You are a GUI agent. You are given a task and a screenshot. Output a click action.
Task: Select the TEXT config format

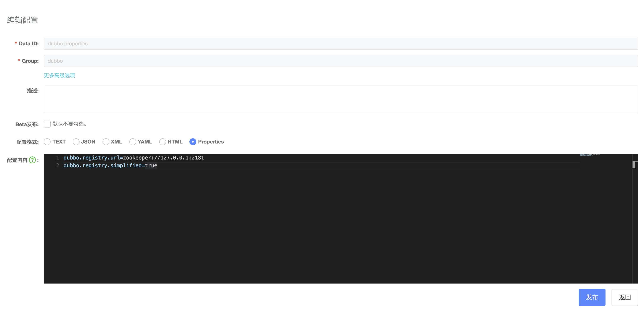(x=47, y=142)
